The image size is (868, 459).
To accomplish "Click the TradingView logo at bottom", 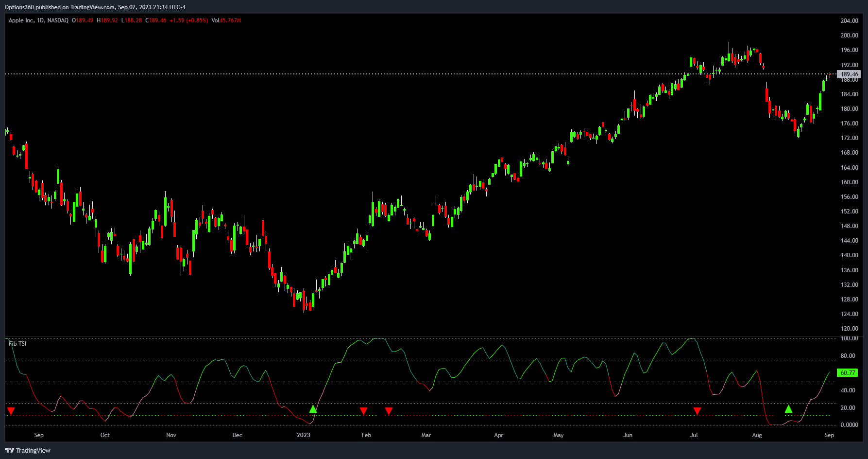I will click(28, 450).
